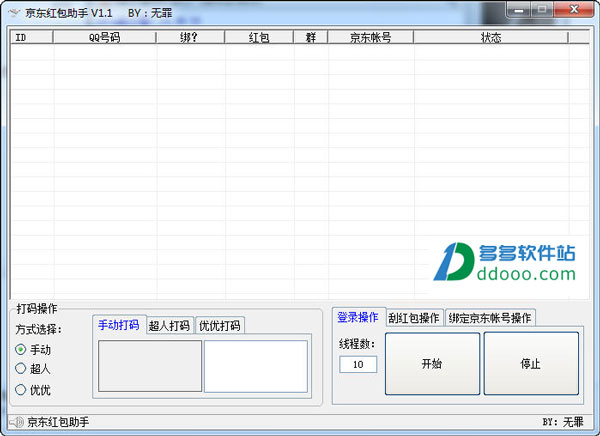
Task: Click the app icon in title bar
Action: click(14, 13)
